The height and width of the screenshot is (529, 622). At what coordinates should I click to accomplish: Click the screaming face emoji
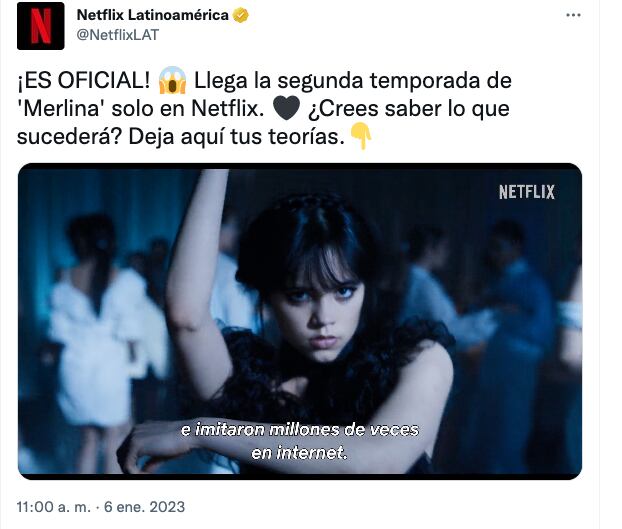pos(172,80)
